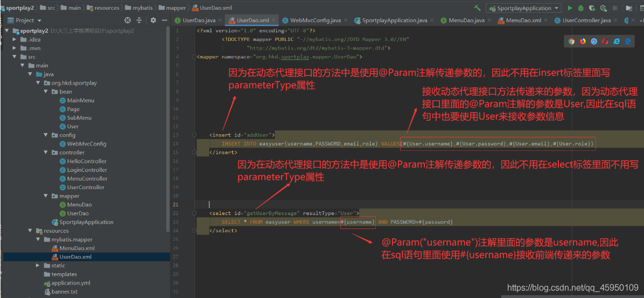The image size is (644, 298).
Task: Click fold marker beside insert tag
Action: pyautogui.click(x=194, y=135)
